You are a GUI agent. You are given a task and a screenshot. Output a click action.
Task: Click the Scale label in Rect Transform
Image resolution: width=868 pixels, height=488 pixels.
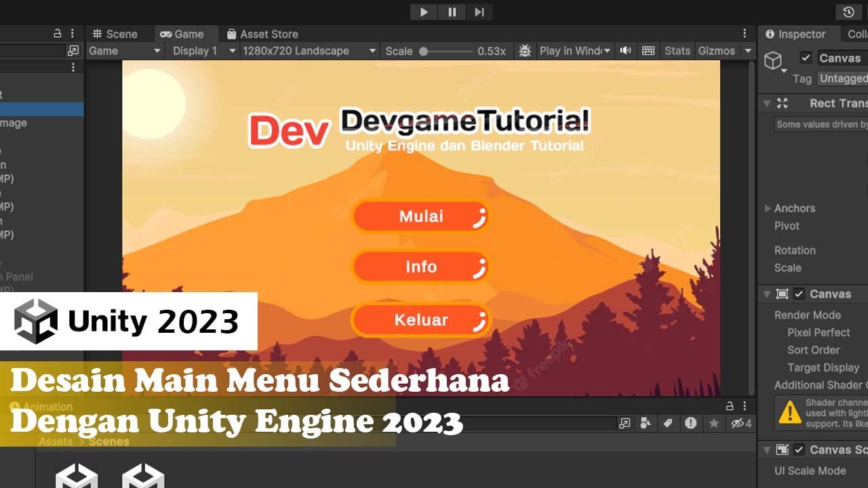[x=787, y=268]
